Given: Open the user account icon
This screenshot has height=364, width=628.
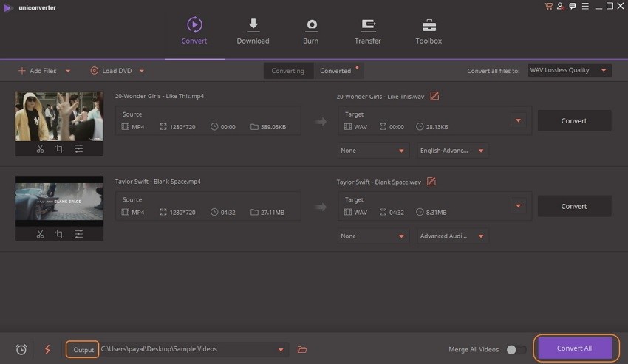Looking at the screenshot, I should point(560,6).
